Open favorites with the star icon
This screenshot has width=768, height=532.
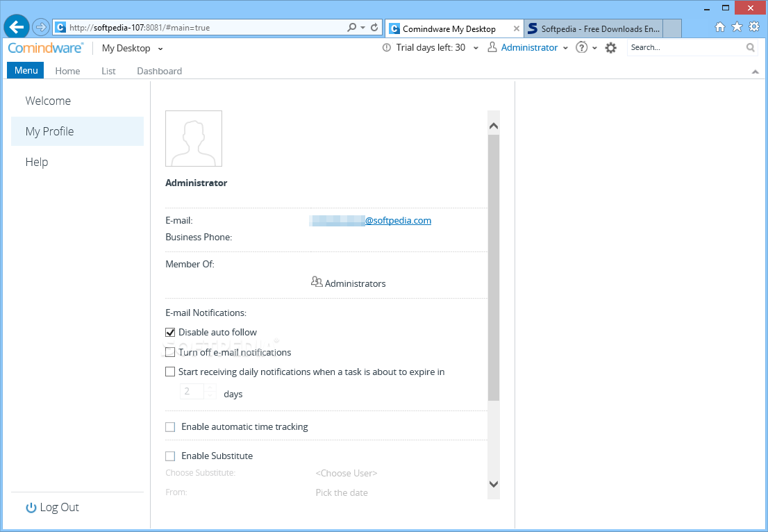pyautogui.click(x=737, y=27)
